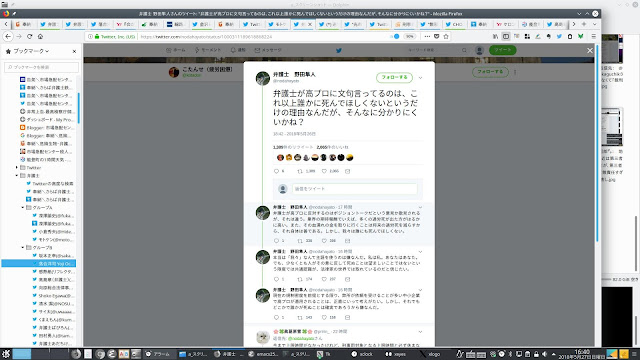Select the highlighted 落合洋司 bookmark
The width and height of the screenshot is (640, 360).
click(38, 264)
